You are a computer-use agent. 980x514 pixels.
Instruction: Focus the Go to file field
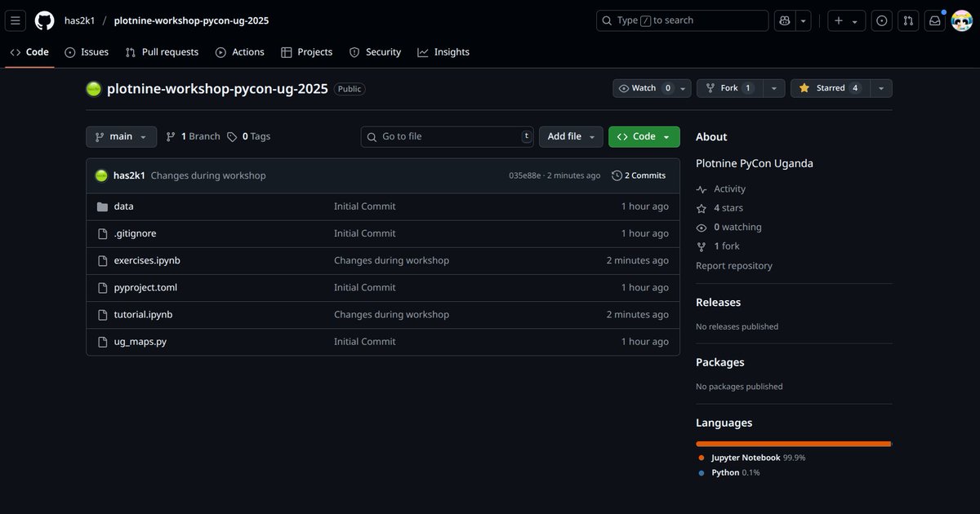tap(447, 137)
